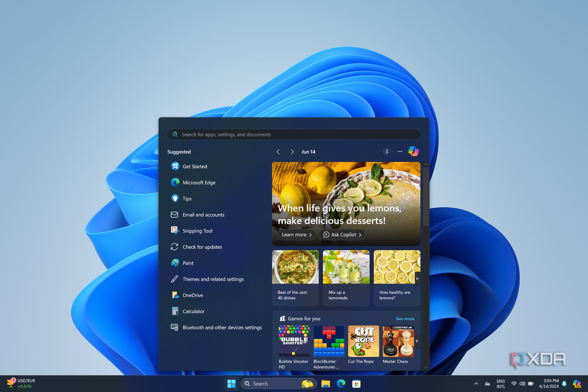The image size is (588, 392).
Task: Open the clock showing 3:04 PM
Action: (549, 384)
